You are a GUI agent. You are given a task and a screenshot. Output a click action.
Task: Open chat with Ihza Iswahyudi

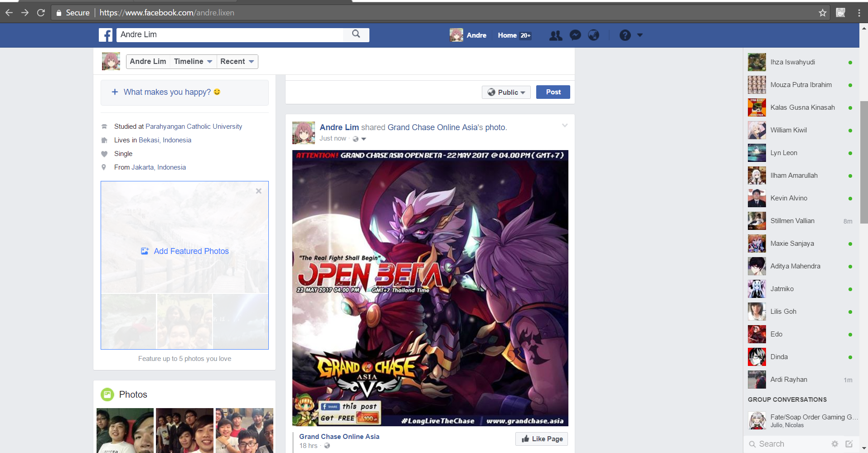[801, 62]
